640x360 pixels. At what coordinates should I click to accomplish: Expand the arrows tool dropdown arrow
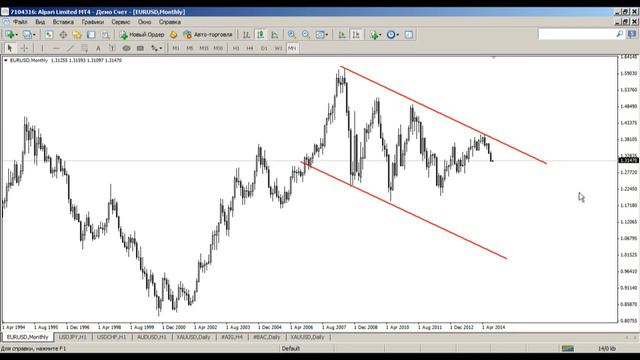161,49
